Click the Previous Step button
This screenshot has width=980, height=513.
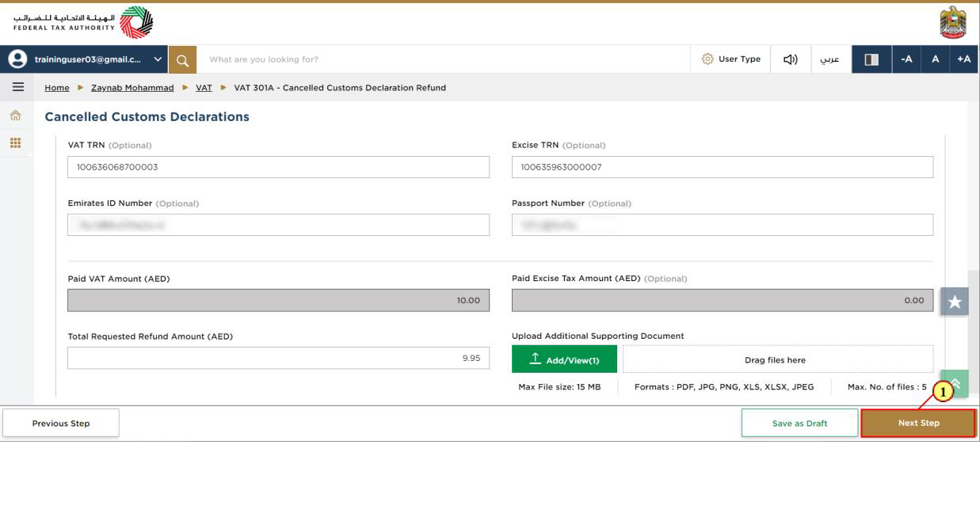click(61, 423)
